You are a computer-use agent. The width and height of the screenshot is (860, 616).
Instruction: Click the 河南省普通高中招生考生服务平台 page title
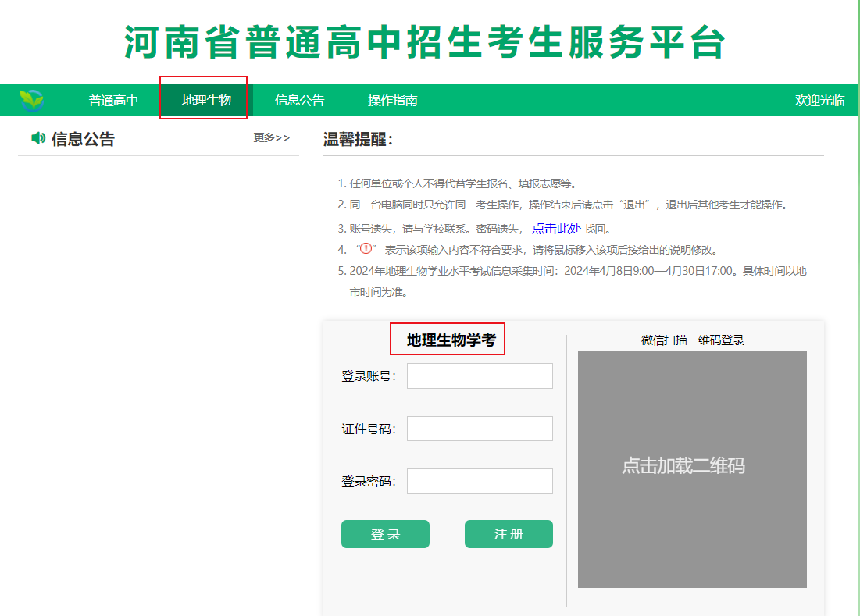[425, 41]
